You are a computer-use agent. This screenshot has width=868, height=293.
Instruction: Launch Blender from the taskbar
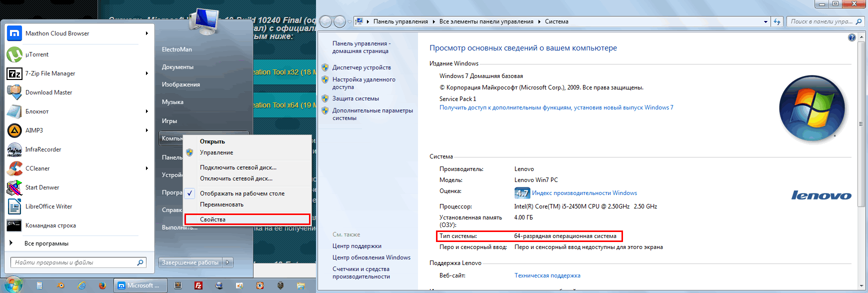[x=60, y=285]
